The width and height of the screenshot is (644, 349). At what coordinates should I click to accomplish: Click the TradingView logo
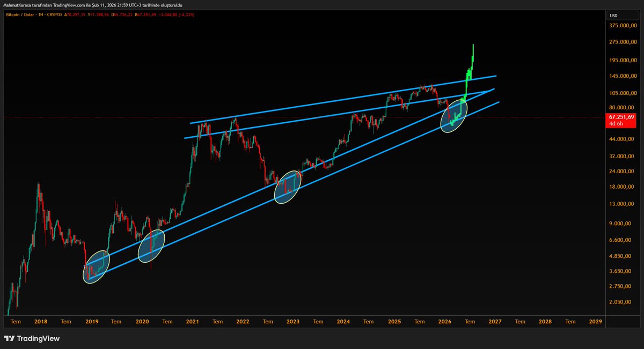tap(32, 338)
